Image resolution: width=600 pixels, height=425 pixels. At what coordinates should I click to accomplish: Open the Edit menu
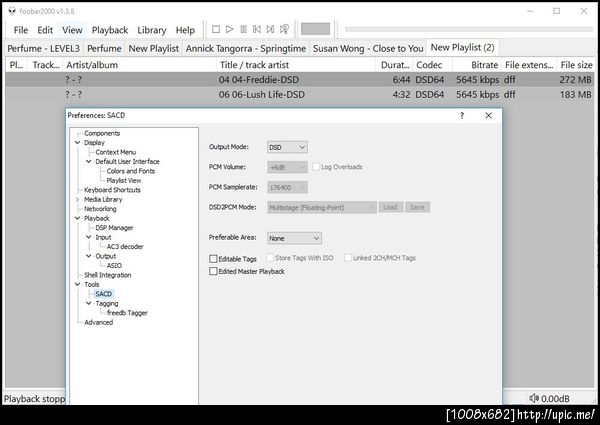click(45, 30)
